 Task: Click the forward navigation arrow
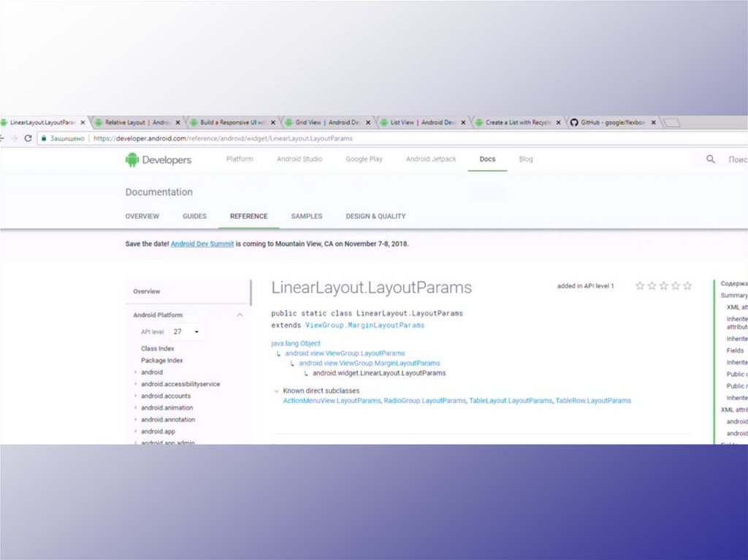click(x=14, y=138)
